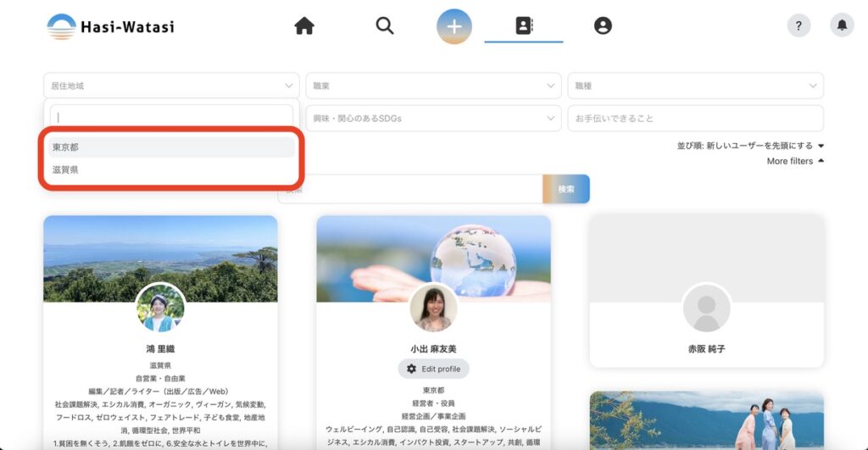Open search via the magnifier icon
This screenshot has height=450, width=868.
tap(385, 26)
